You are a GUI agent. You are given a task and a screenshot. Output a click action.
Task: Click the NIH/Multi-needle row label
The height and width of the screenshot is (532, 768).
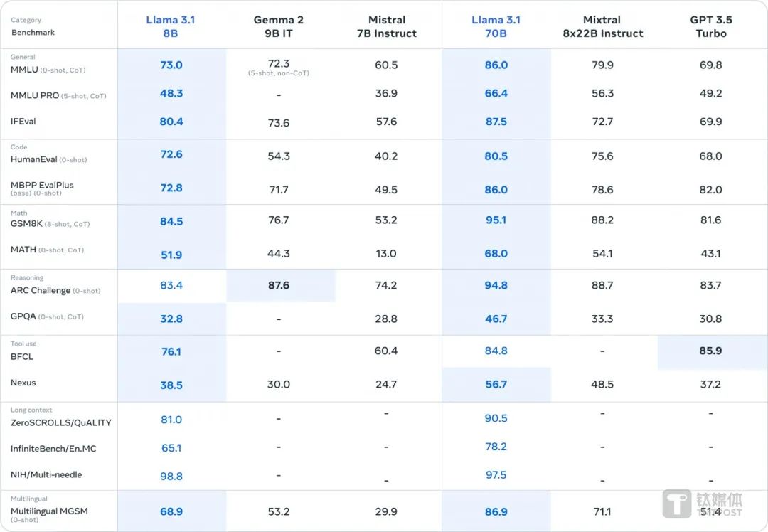(x=46, y=474)
